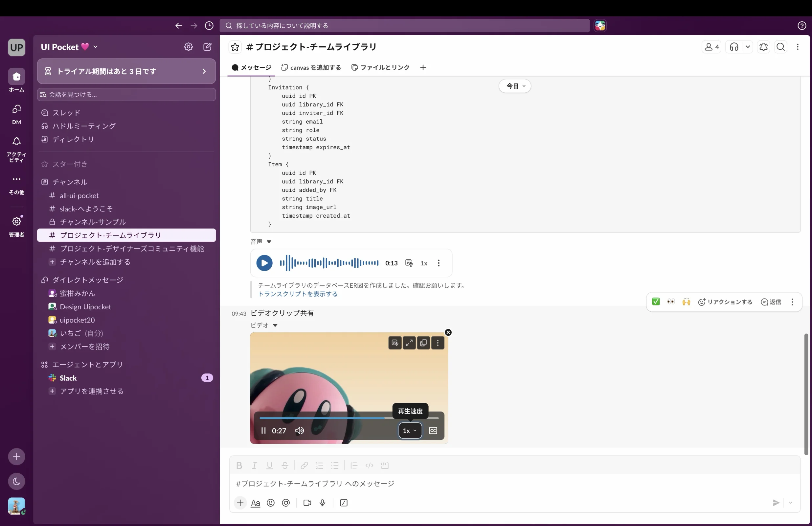Add a new tab with plus
Screen dimensions: 812x526
click(423, 68)
